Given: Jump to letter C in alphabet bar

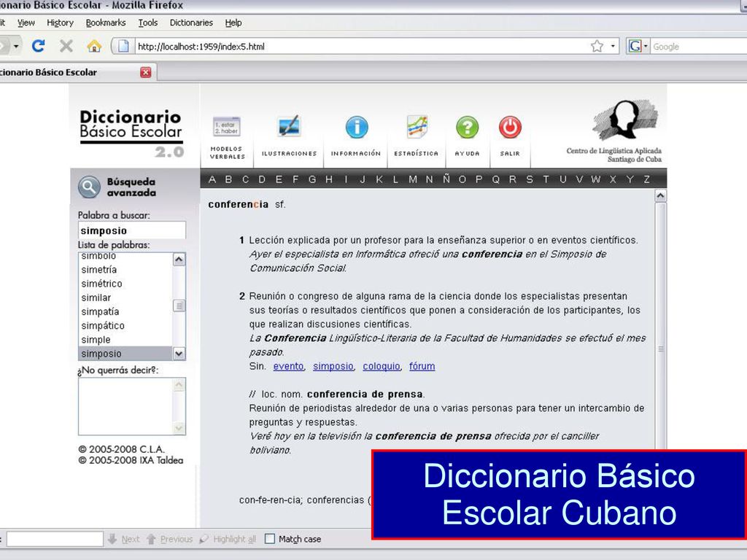Looking at the screenshot, I should click(x=245, y=179).
